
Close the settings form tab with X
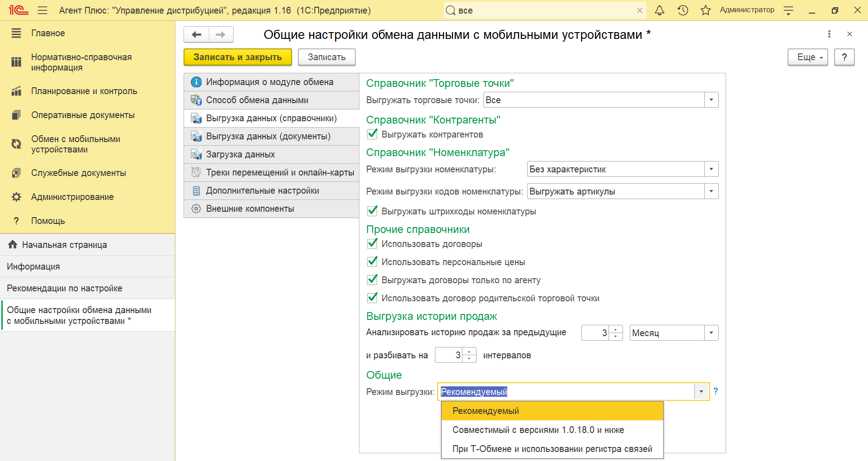[x=849, y=34]
